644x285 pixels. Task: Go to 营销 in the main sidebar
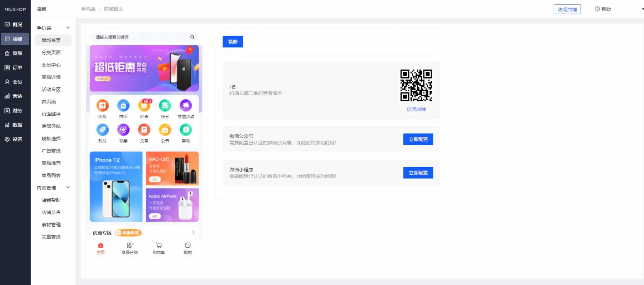coord(14,96)
